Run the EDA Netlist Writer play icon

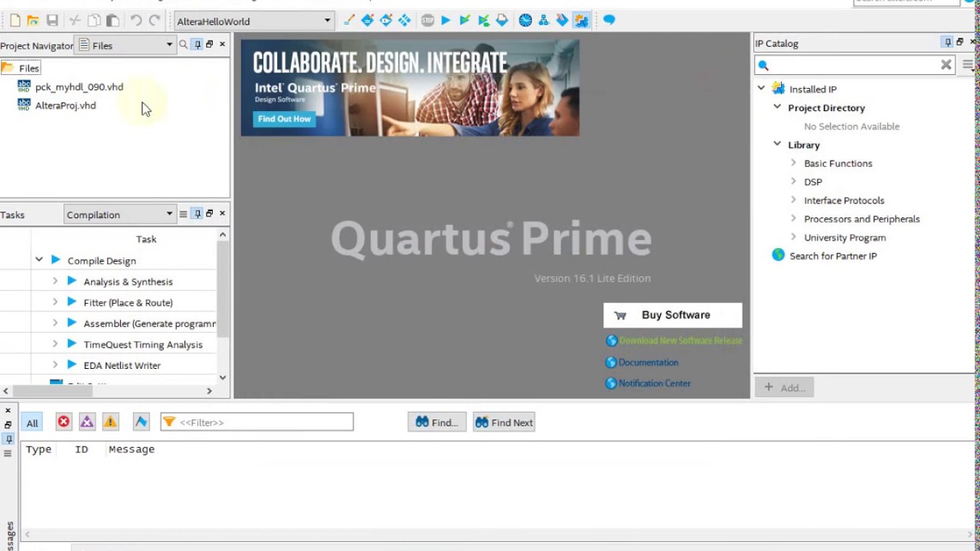(72, 365)
